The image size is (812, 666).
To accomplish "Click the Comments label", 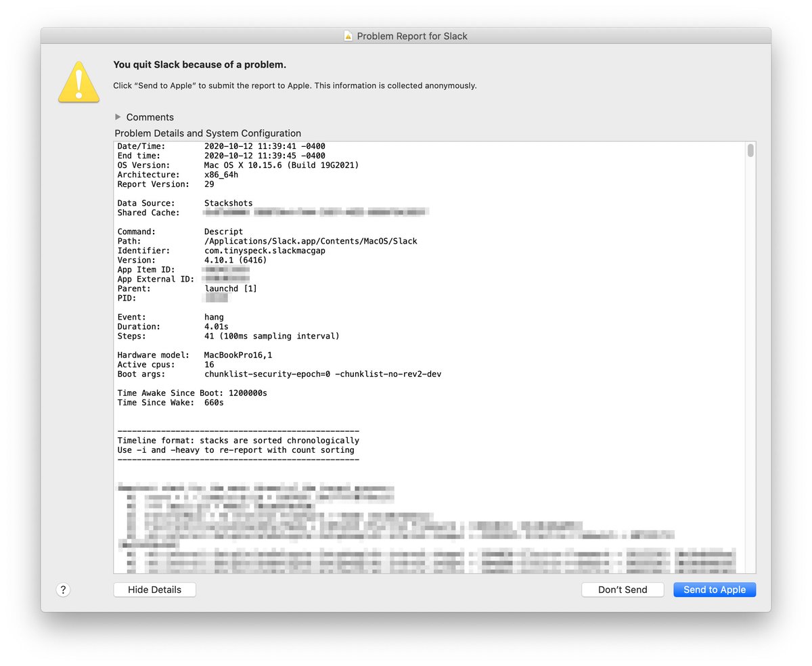I will pos(150,117).
